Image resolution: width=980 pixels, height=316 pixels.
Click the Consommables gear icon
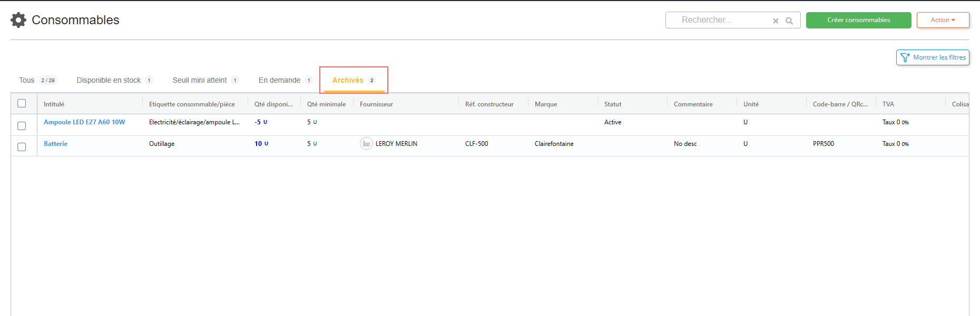click(18, 20)
